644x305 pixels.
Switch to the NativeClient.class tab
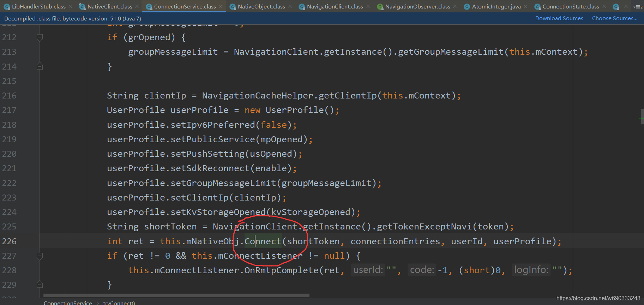point(110,6)
